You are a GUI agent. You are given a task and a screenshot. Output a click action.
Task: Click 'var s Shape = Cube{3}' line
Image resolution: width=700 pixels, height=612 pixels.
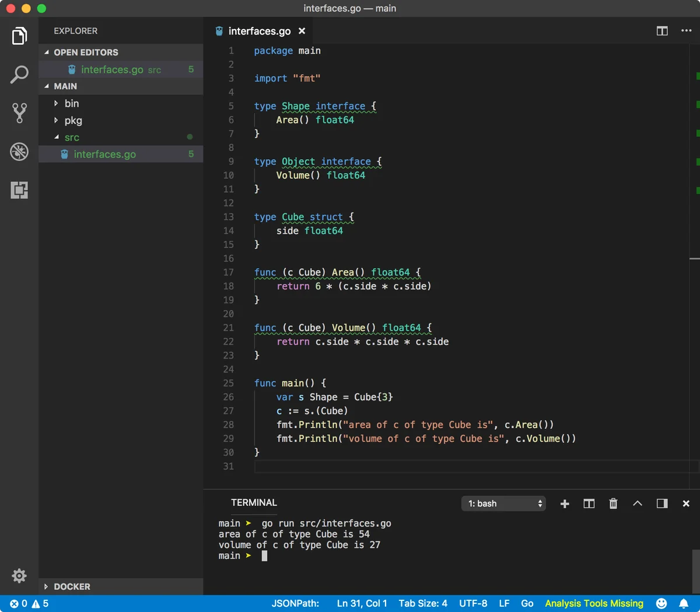click(335, 397)
